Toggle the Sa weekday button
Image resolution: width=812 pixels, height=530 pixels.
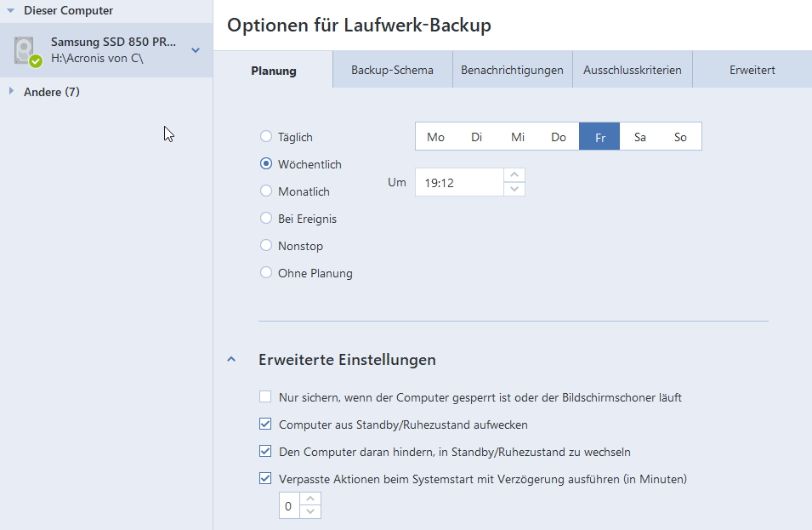pyautogui.click(x=639, y=137)
